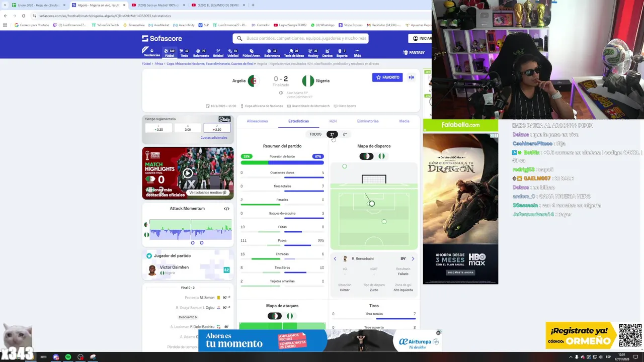This screenshot has height=362, width=644.
Task: Open the Tenis sport icon
Action: [x=184, y=52]
